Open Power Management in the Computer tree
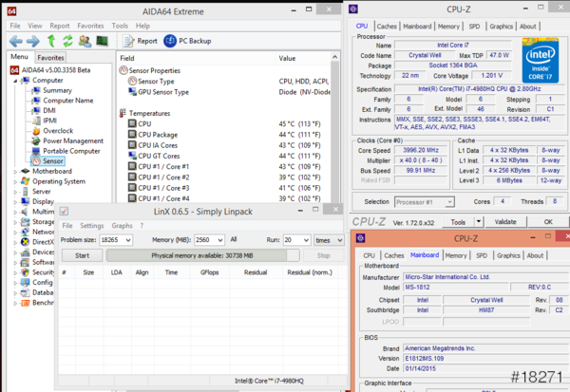This screenshot has height=392, width=570. click(71, 140)
